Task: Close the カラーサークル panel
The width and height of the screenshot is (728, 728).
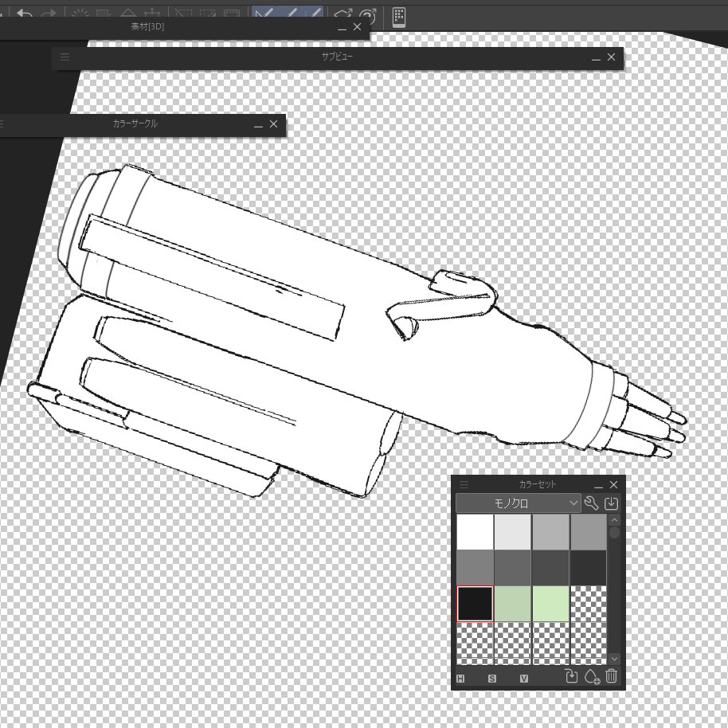Action: (x=273, y=124)
